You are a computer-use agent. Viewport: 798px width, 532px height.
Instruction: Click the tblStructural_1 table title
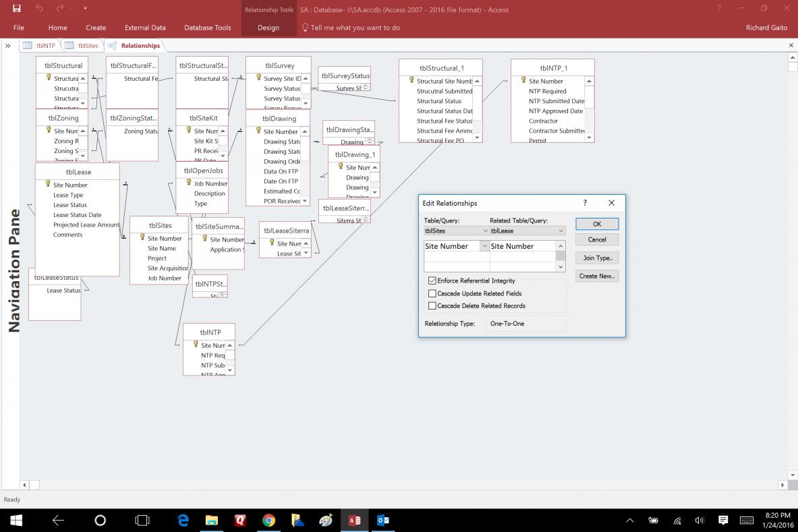pyautogui.click(x=441, y=67)
